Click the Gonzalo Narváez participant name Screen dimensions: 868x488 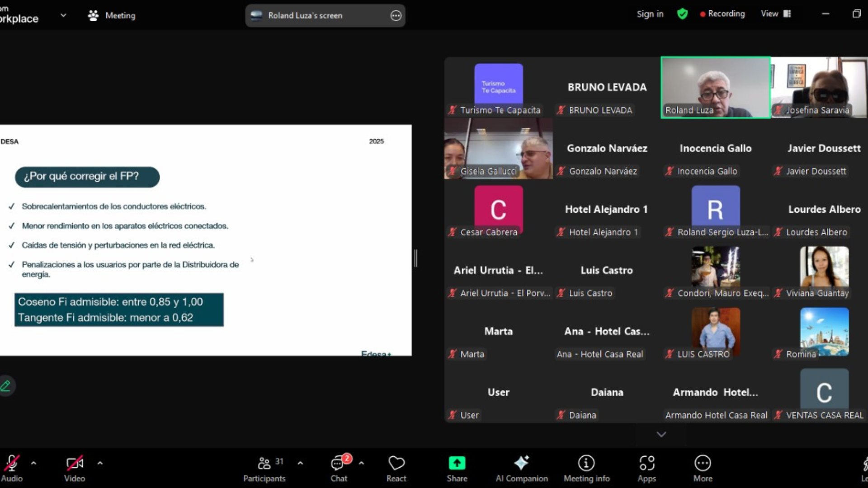[x=607, y=148]
